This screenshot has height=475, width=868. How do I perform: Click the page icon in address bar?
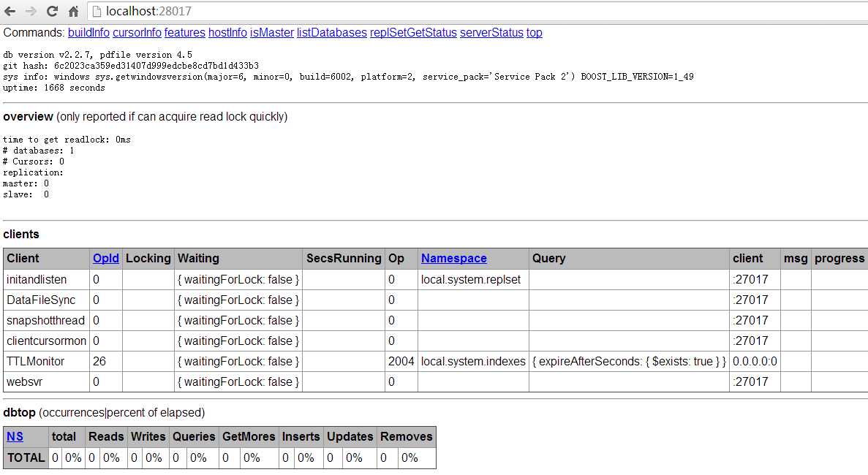click(x=97, y=11)
